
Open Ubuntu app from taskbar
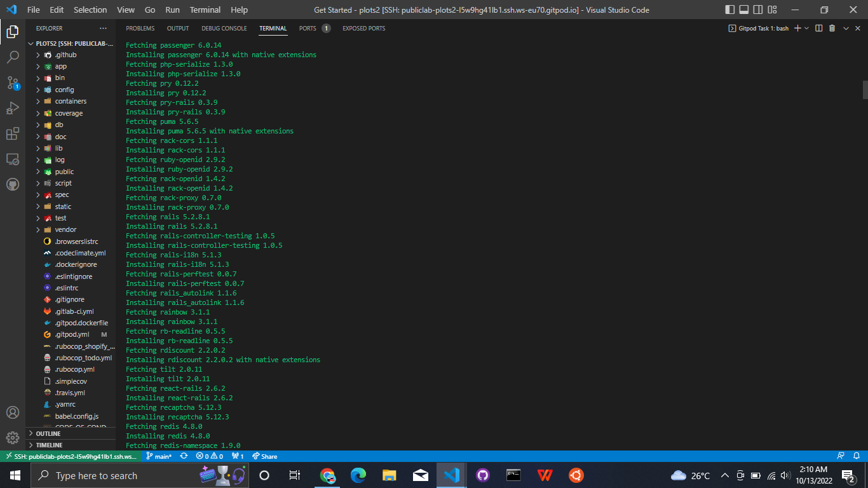pos(576,475)
